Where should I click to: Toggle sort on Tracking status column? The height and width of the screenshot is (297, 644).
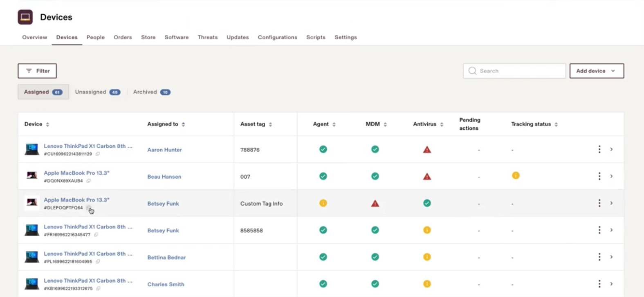pyautogui.click(x=556, y=124)
